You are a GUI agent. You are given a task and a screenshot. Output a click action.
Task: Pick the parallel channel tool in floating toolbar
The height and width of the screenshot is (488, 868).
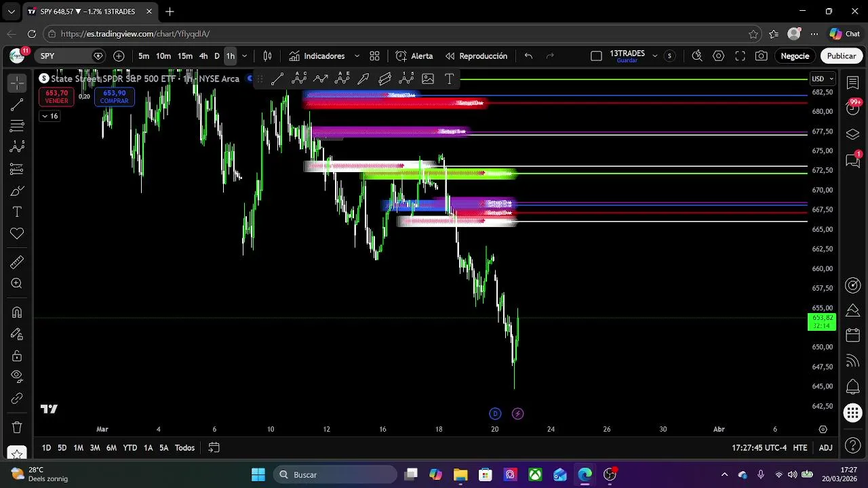pyautogui.click(x=385, y=79)
